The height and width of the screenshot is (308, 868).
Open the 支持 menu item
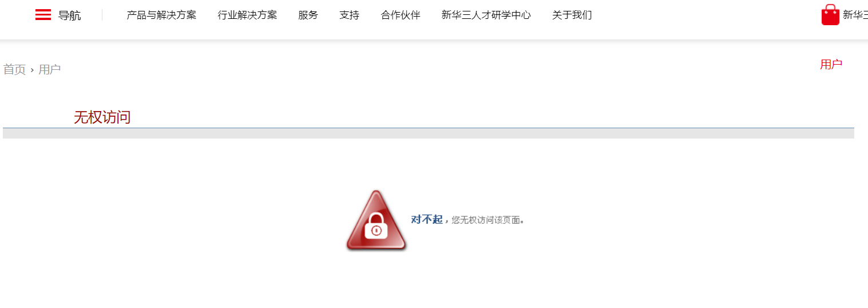click(x=349, y=15)
